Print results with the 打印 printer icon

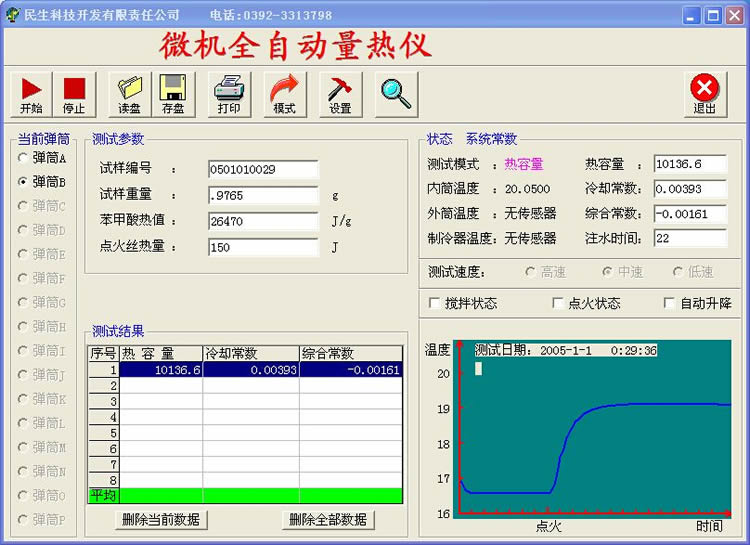click(x=229, y=94)
